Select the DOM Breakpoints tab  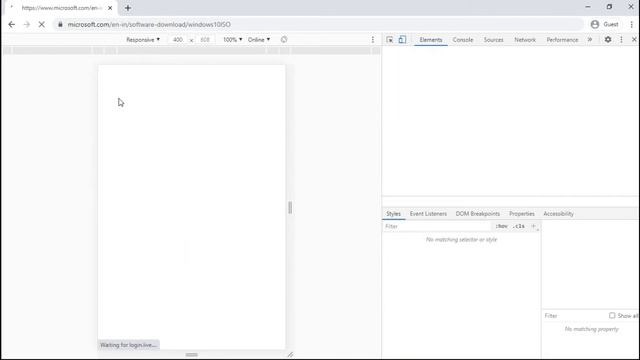478,214
